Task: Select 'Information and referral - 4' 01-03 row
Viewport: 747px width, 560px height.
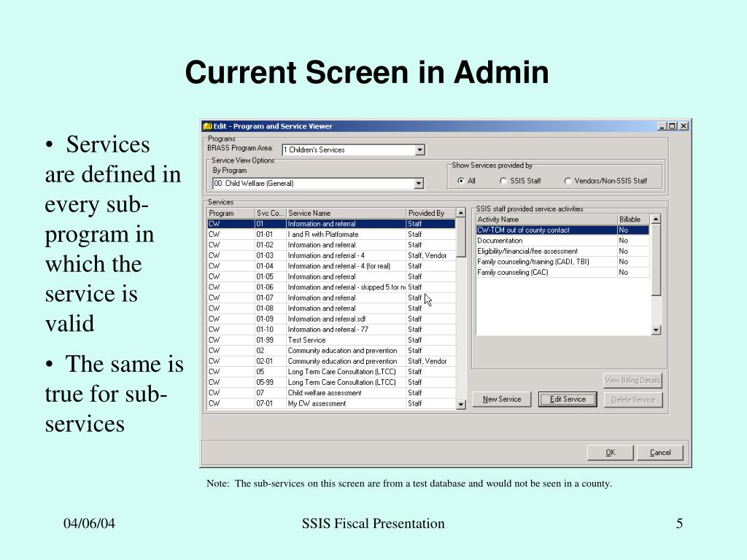Action: point(332,255)
